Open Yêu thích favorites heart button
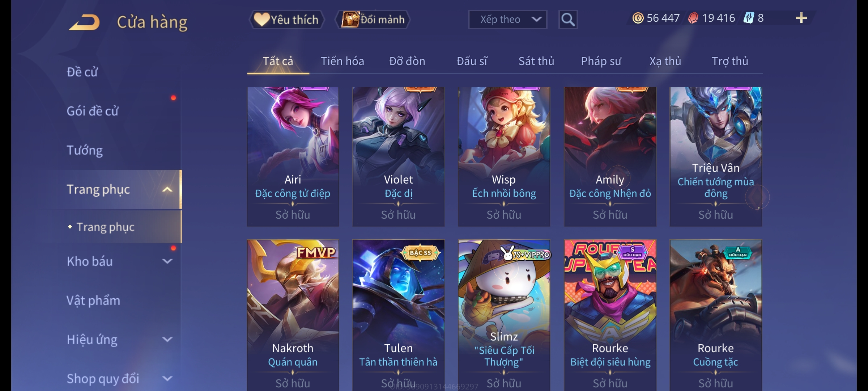 [x=286, y=20]
